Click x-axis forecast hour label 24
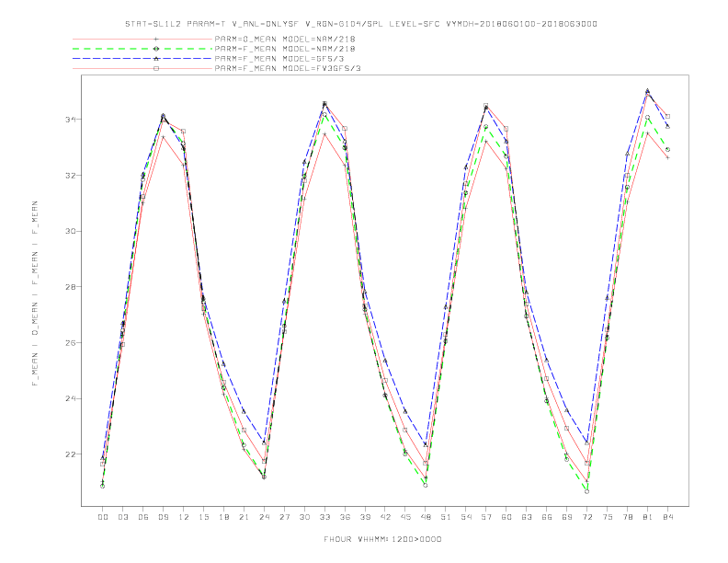Image resolution: width=728 pixels, height=563 pixels. coord(264,517)
